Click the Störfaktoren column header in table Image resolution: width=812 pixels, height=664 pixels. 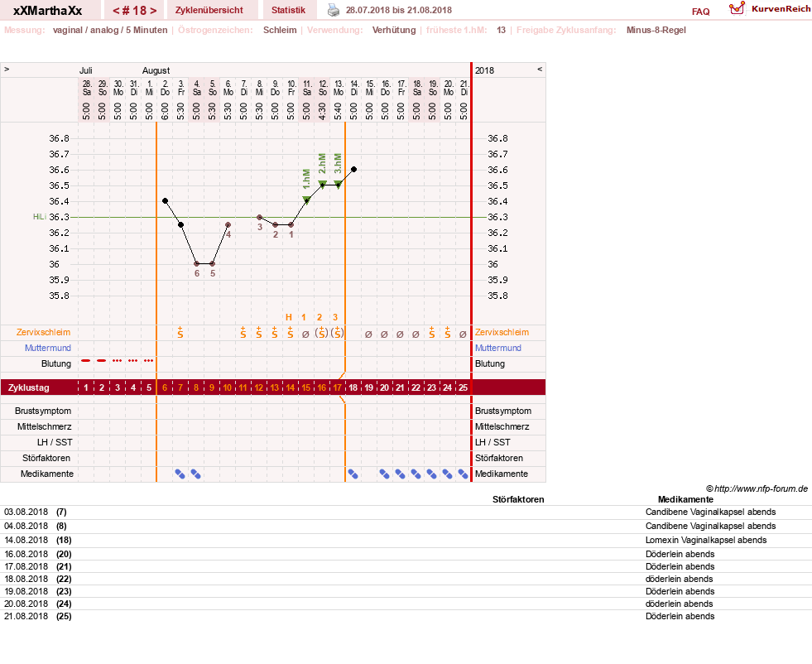[x=518, y=500]
